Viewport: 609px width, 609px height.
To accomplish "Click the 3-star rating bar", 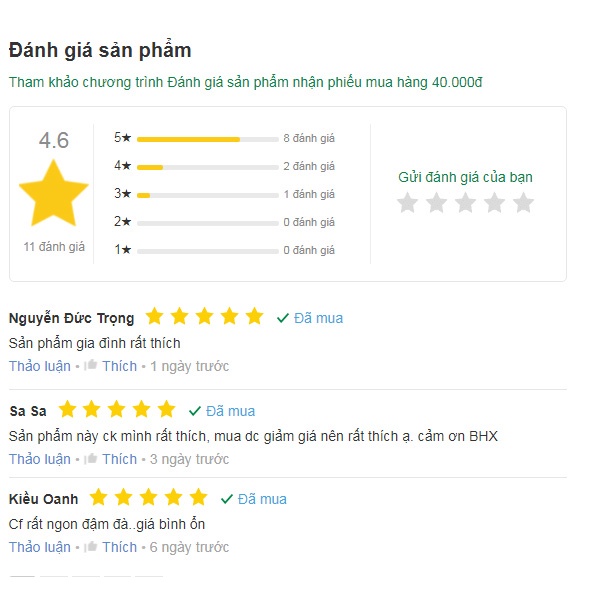I will coord(207,195).
